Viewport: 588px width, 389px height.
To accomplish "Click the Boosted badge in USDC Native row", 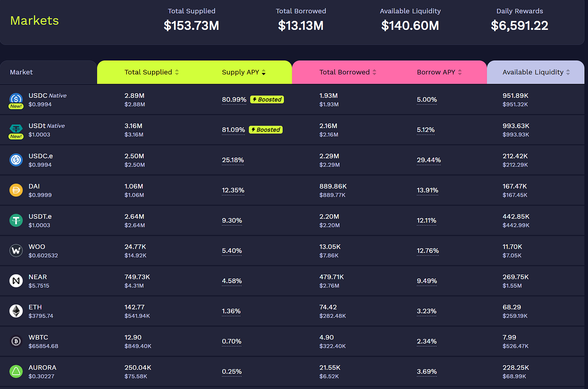I will (267, 100).
